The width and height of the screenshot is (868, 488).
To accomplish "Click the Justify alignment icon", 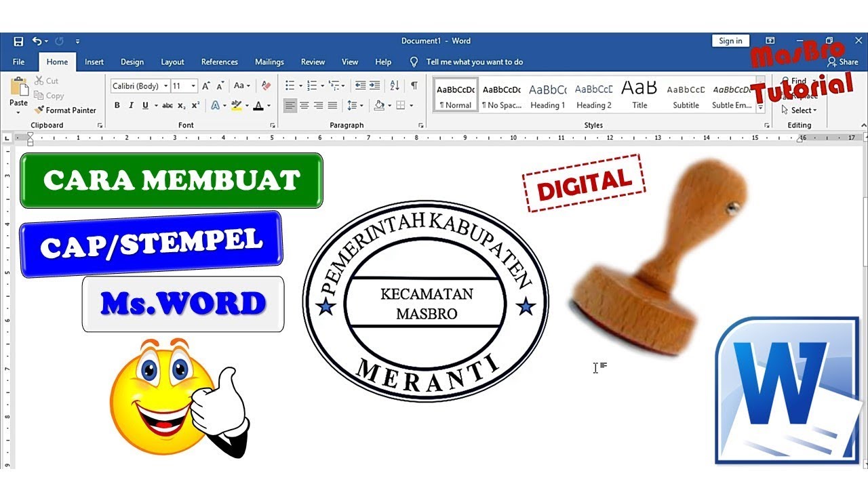I will 332,106.
